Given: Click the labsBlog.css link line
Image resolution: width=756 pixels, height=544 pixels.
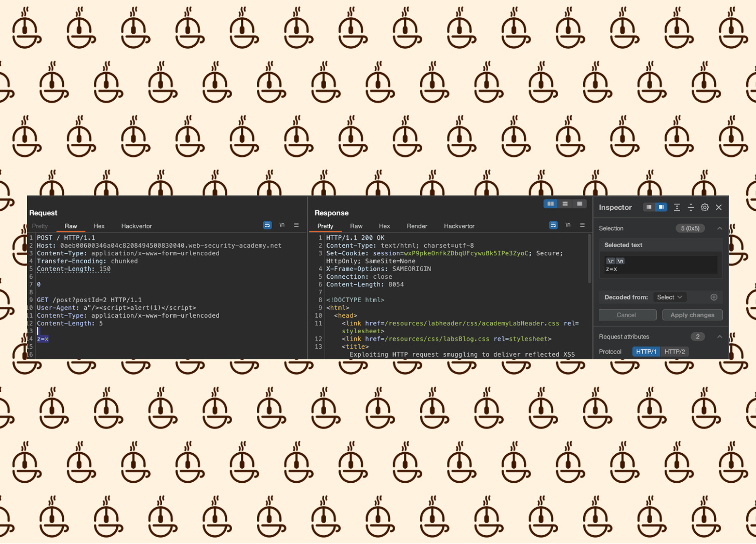Looking at the screenshot, I should click(x=447, y=339).
